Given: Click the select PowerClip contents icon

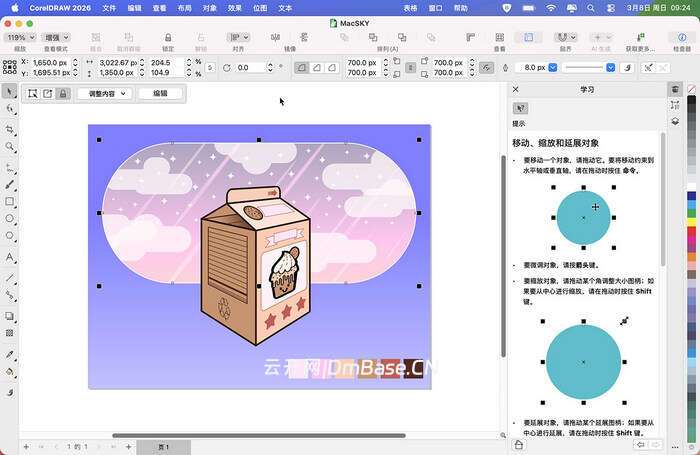Looking at the screenshot, I should click(x=33, y=93).
